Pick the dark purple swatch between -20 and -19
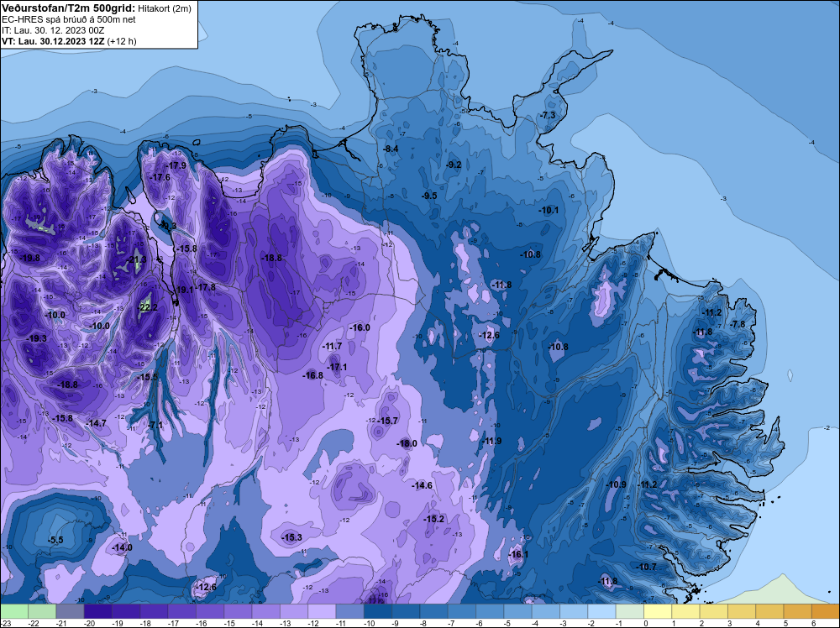This screenshot has width=840, height=628. [x=98, y=611]
